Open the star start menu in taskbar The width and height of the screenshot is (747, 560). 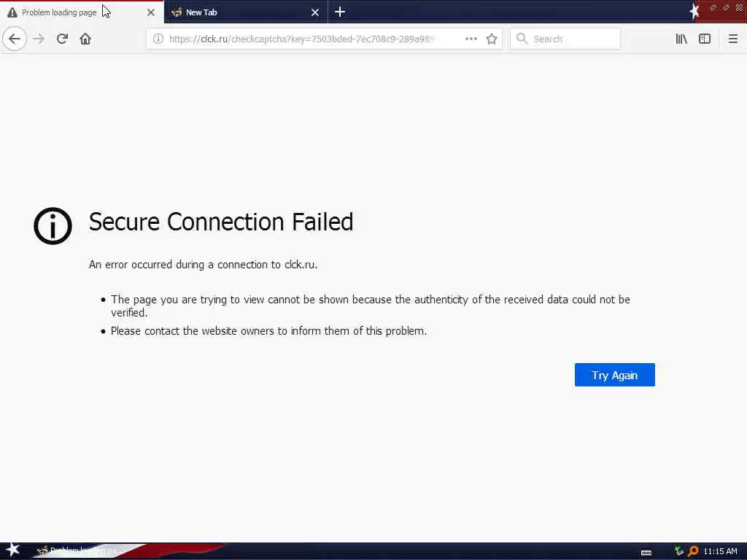pyautogui.click(x=12, y=551)
